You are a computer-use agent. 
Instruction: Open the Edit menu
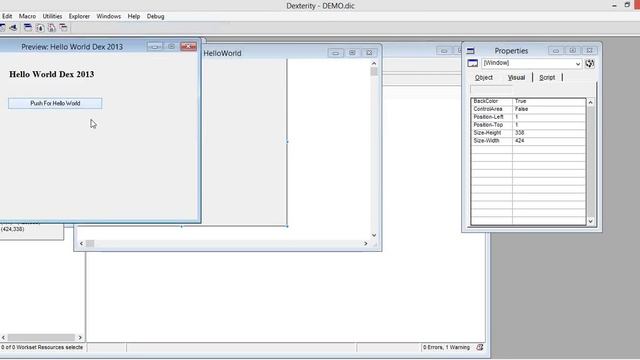pos(7,16)
